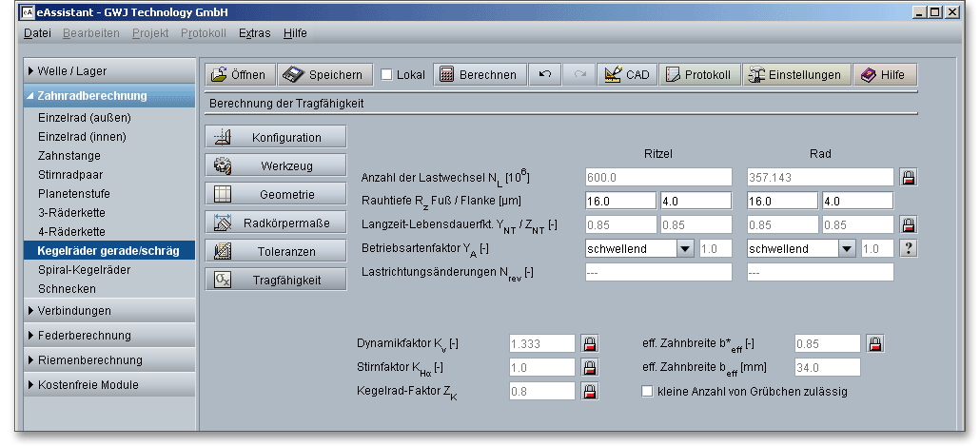Open the Datei menu
Viewport: 980px width, 446px height.
37,32
